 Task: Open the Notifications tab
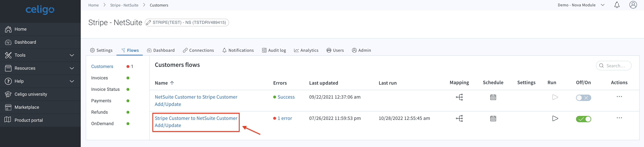pos(238,50)
